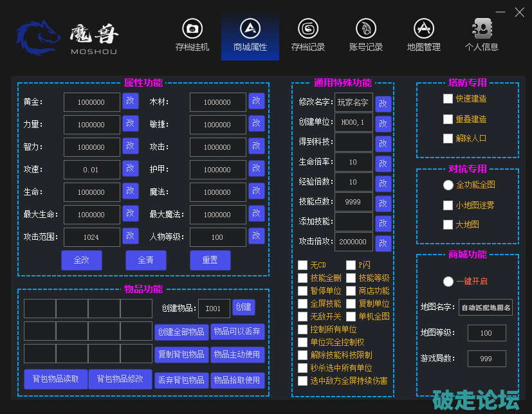This screenshot has width=532, height=414.
Task: Click the 全改 button
Action: (82, 260)
